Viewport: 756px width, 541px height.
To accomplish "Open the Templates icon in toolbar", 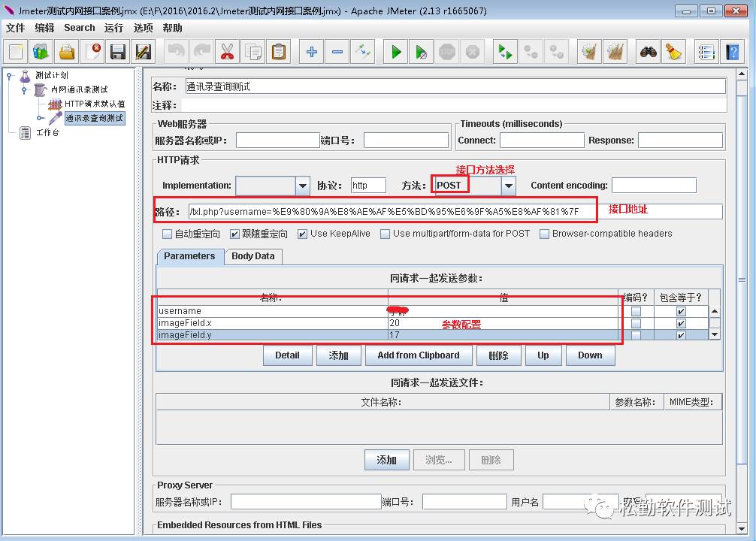I will 41,52.
